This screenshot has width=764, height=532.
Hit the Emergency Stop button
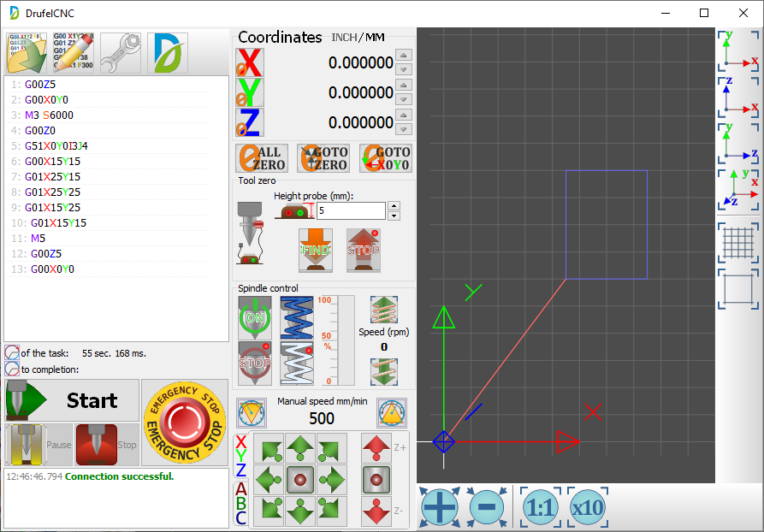point(185,423)
